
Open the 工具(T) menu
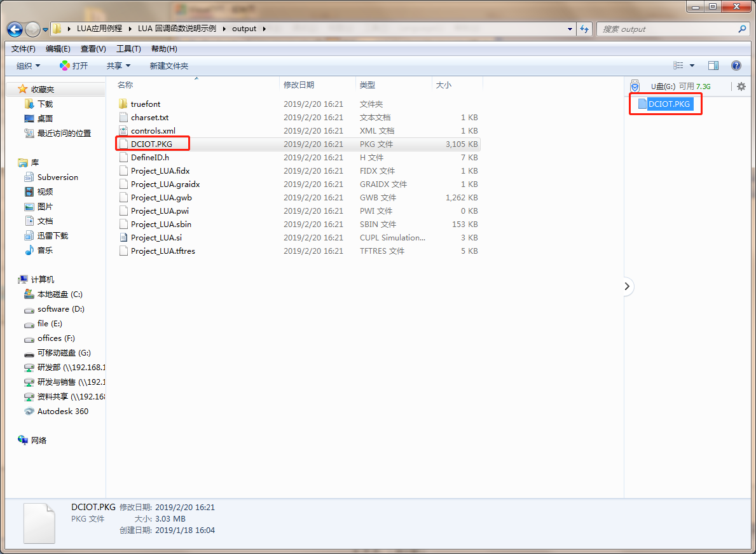click(128, 49)
